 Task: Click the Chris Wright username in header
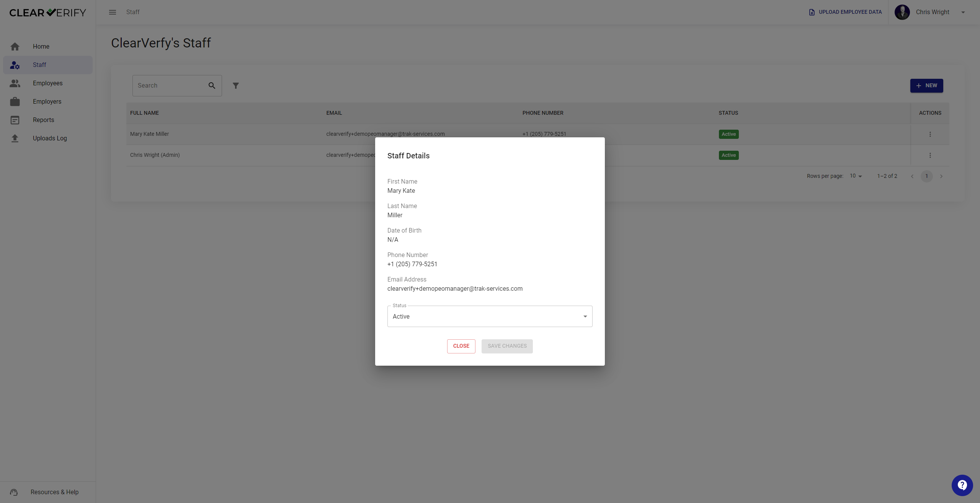[933, 12]
